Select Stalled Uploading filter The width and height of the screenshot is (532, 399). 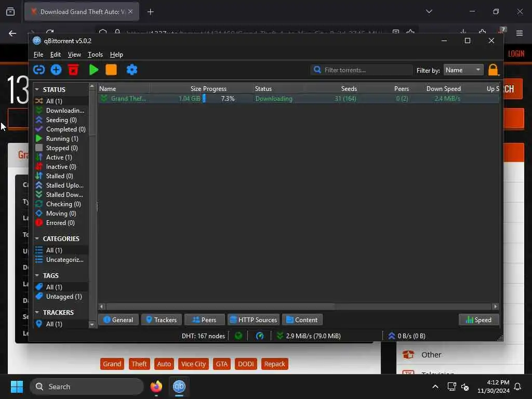click(61, 185)
